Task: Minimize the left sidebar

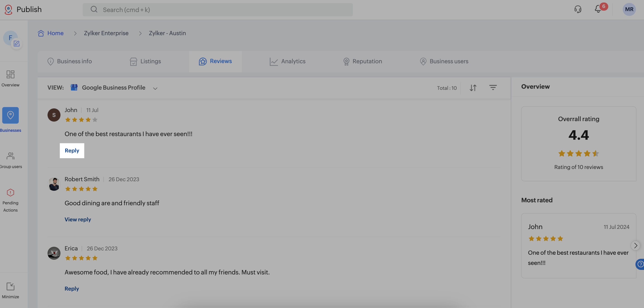Action: (x=10, y=290)
